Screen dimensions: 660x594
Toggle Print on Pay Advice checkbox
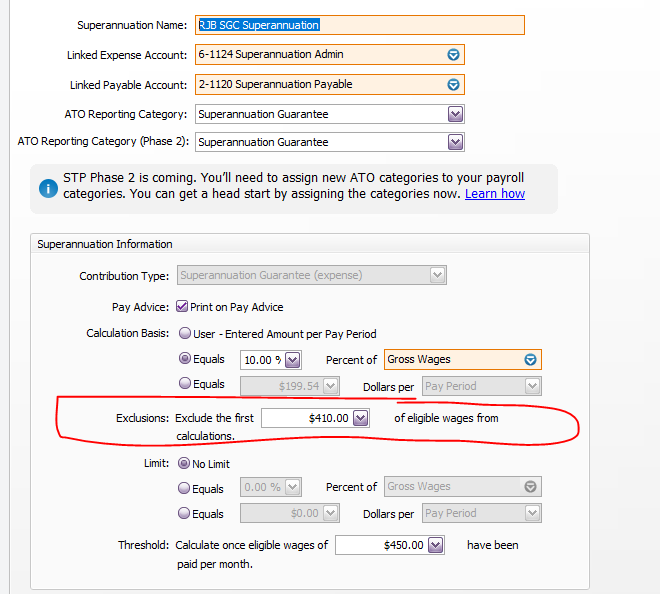(182, 307)
